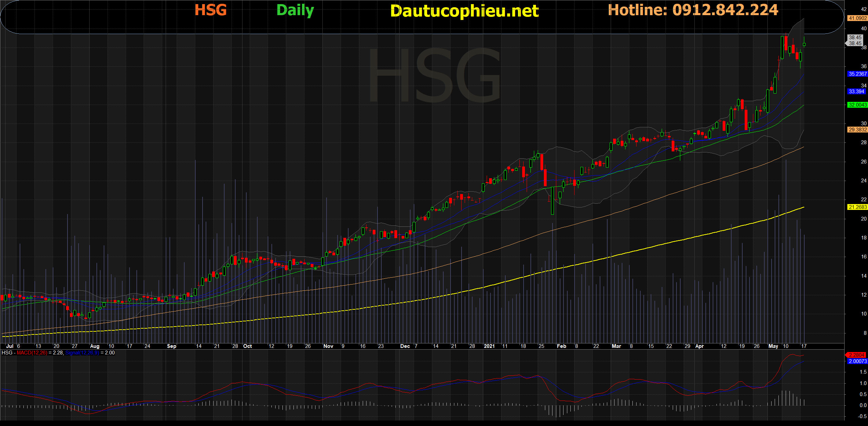Screen dimensions: 868x426
Task: Select the 20 tick on price axis
Action: tap(864, 219)
